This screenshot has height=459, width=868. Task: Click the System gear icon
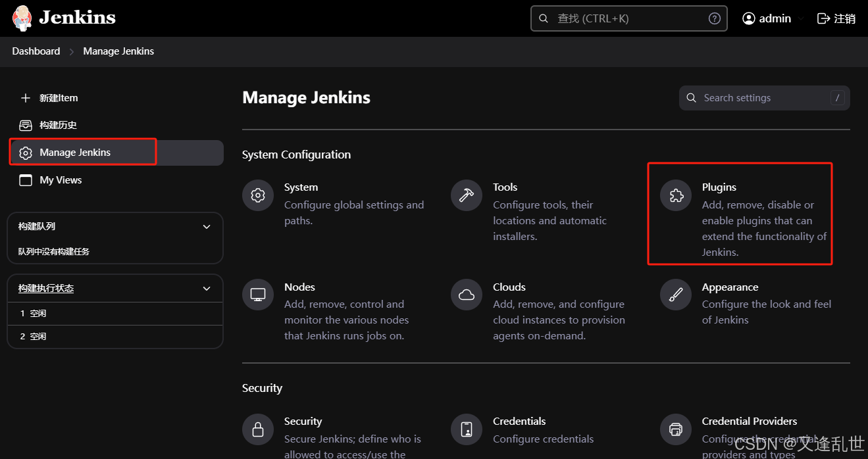[258, 195]
